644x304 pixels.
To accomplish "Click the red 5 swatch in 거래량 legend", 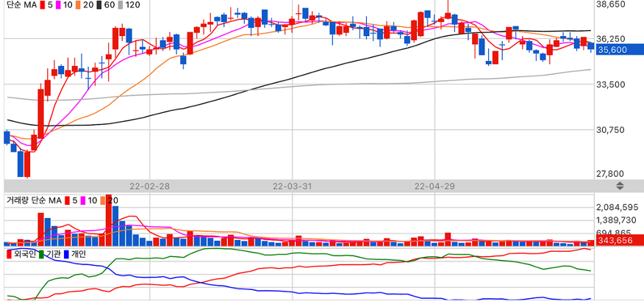I will pos(67,200).
